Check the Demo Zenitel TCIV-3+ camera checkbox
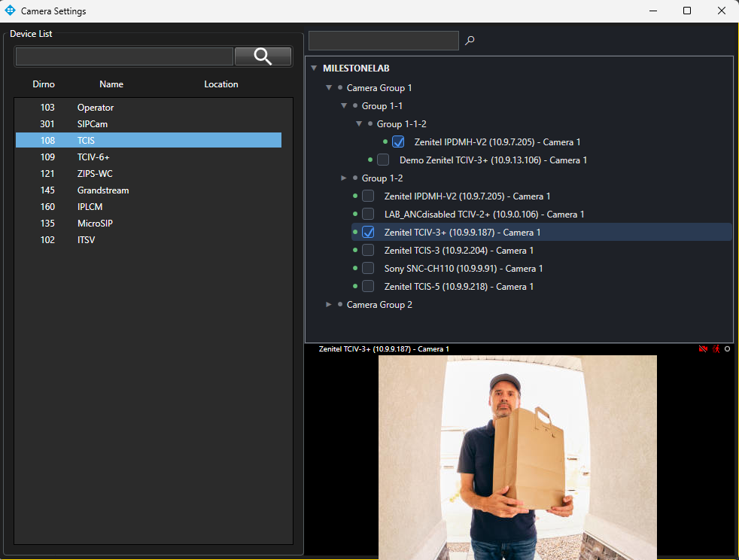This screenshot has width=739, height=560. tap(383, 160)
